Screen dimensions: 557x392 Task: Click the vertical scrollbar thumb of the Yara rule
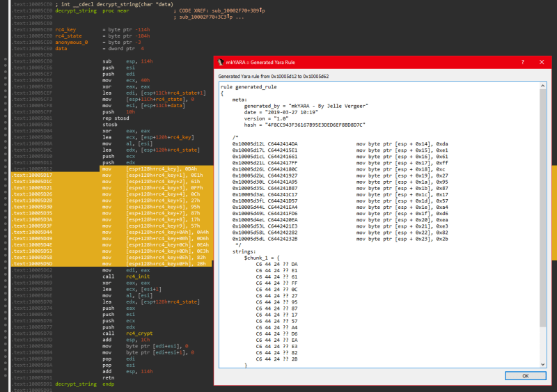coord(543,208)
